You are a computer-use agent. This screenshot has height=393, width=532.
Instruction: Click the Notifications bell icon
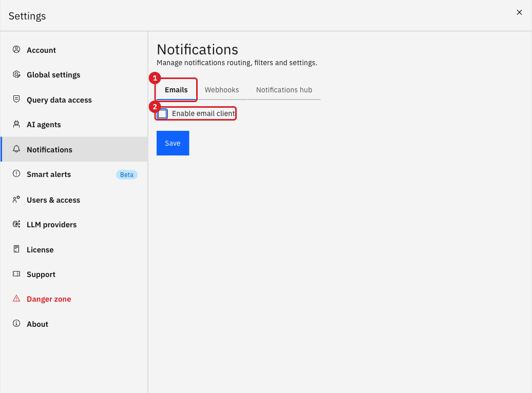coord(16,149)
